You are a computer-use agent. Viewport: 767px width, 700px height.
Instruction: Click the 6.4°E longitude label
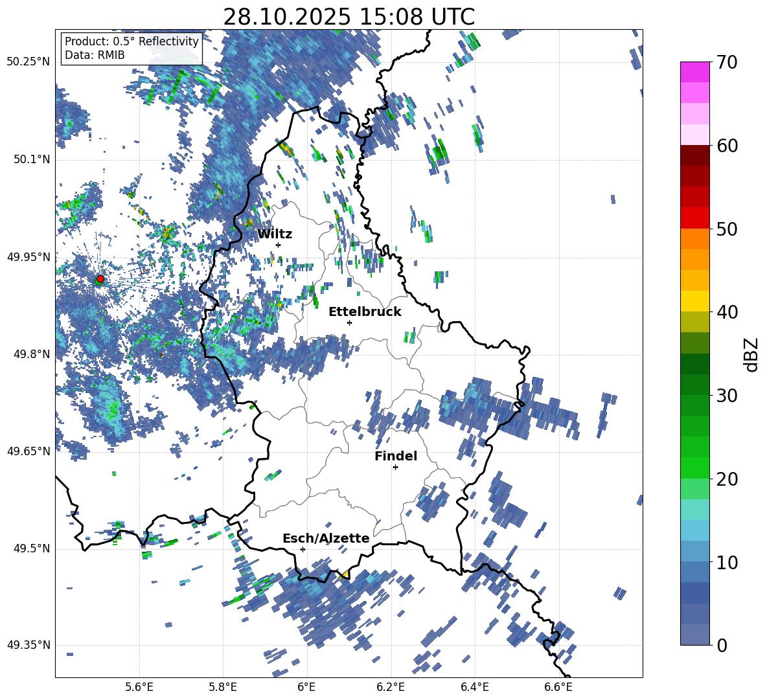coord(474,687)
